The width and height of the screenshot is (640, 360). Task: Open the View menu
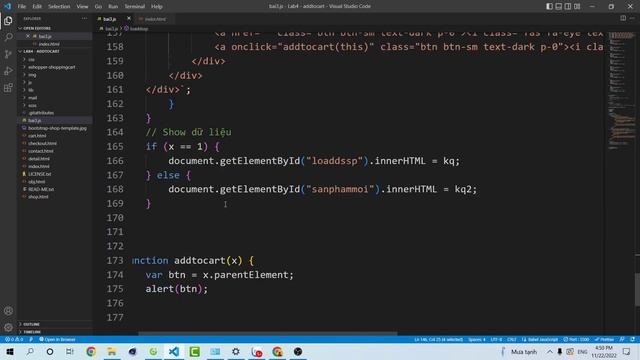click(82, 7)
